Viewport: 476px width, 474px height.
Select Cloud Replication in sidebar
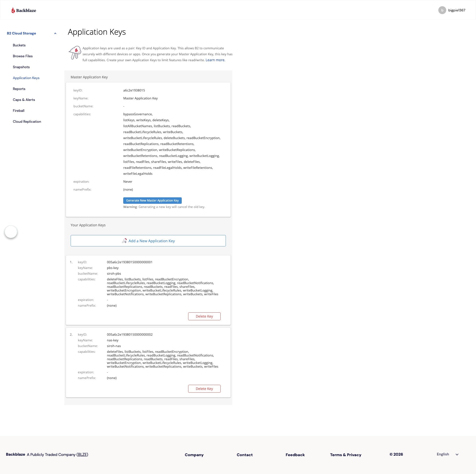(x=27, y=121)
